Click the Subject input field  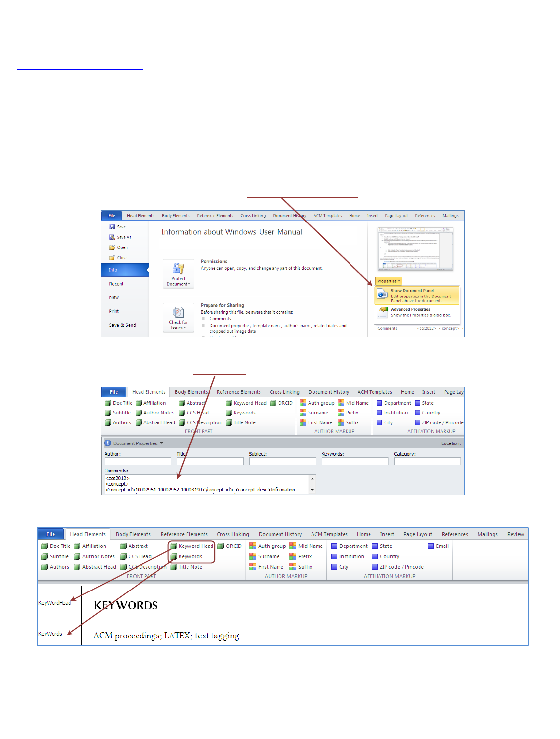pos(282,461)
